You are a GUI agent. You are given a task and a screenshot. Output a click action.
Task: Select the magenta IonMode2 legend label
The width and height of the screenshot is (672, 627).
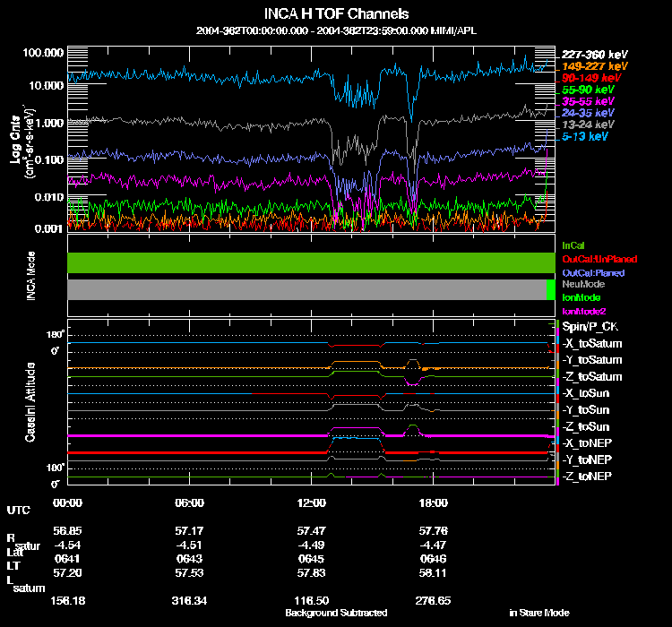tap(583, 310)
